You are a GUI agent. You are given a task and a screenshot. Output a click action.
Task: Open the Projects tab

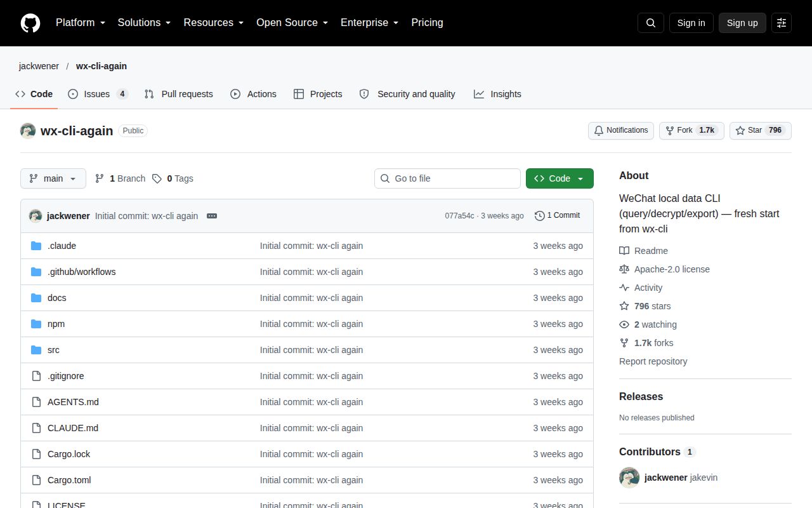[318, 94]
